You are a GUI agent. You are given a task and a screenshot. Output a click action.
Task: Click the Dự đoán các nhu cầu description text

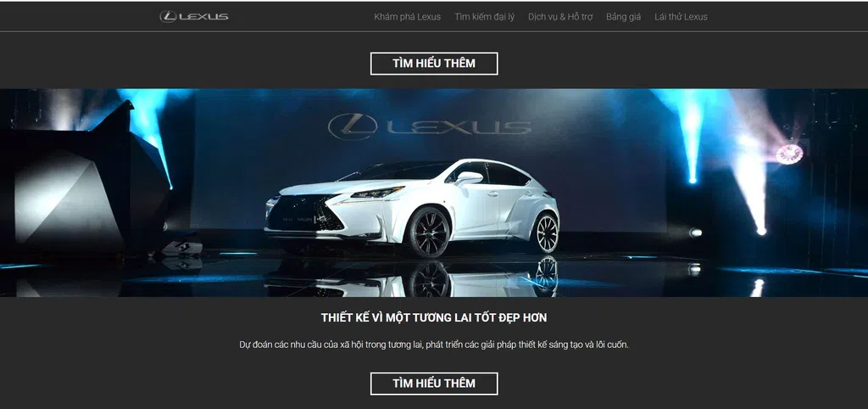click(434, 345)
